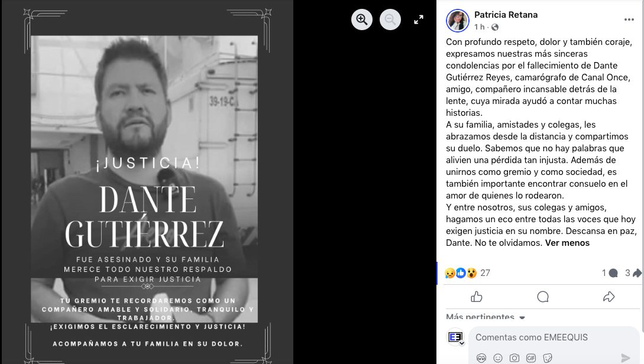Viewport: 644px width, 364px height.
Task: Zoom in on the photo
Action: [362, 19]
